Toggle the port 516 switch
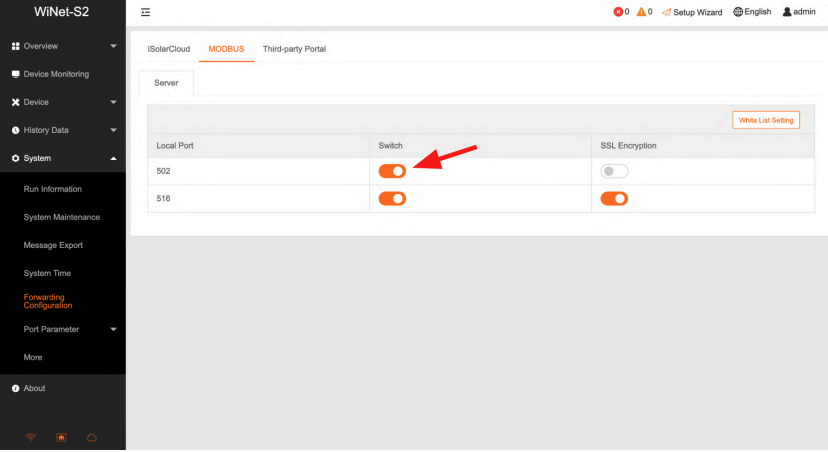Image resolution: width=828 pixels, height=452 pixels. [392, 199]
